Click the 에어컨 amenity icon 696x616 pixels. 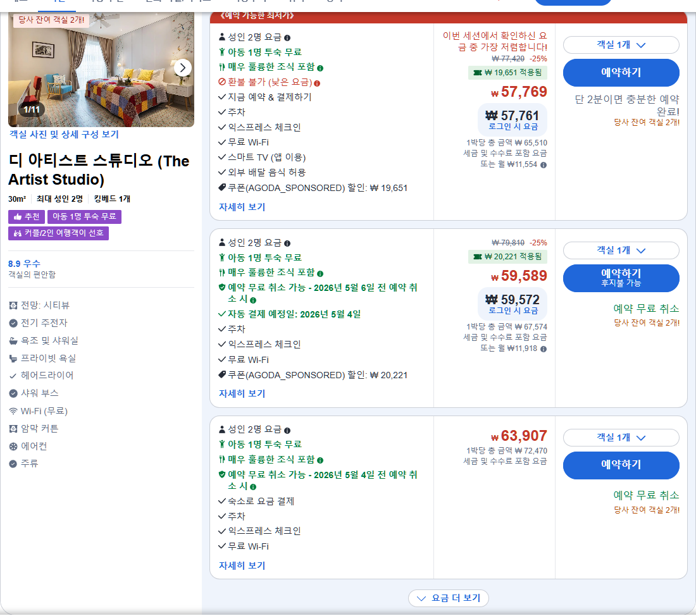13,447
